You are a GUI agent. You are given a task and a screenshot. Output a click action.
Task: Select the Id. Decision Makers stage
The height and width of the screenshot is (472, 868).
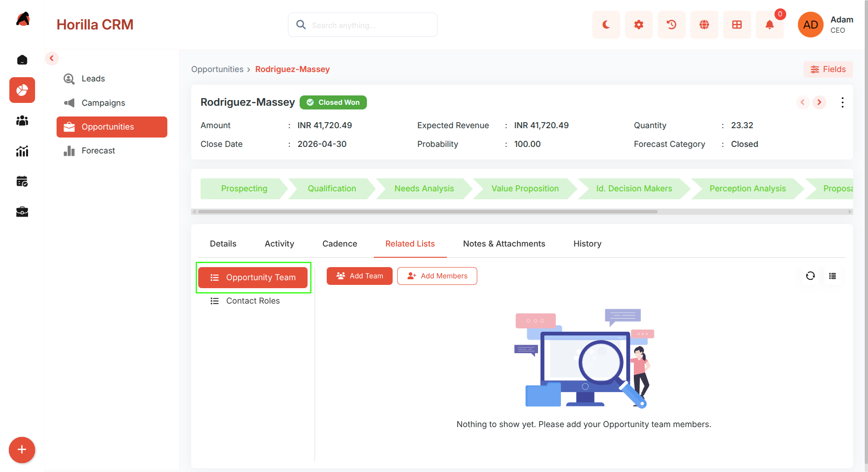pyautogui.click(x=634, y=189)
